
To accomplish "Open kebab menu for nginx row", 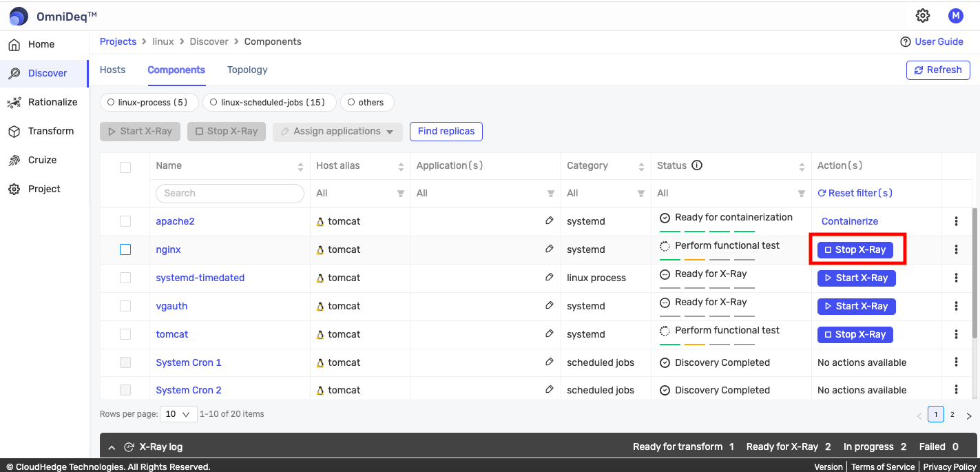I will tap(956, 249).
